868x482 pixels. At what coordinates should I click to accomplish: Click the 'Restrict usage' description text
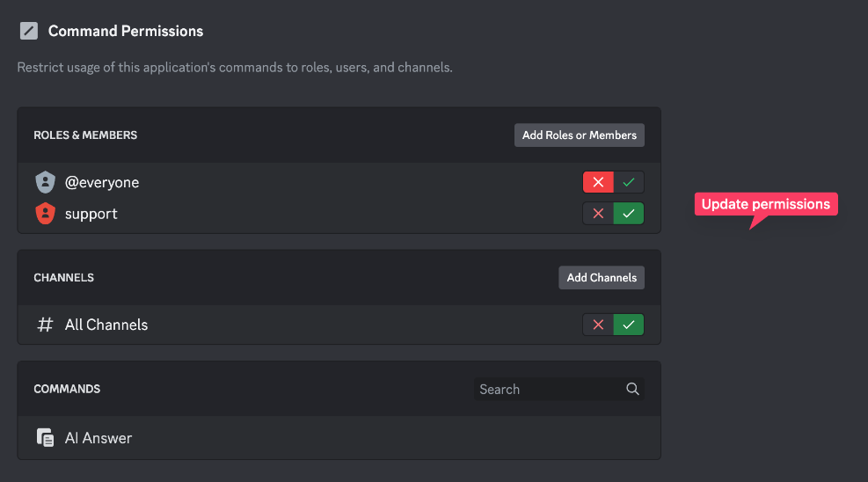pyautogui.click(x=235, y=68)
